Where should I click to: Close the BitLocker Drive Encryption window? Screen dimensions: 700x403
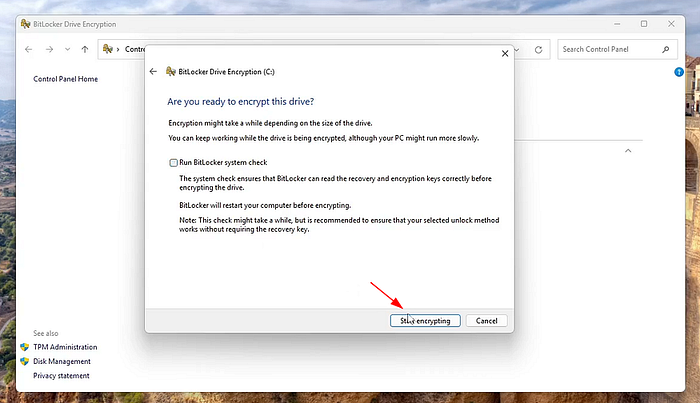click(x=671, y=24)
